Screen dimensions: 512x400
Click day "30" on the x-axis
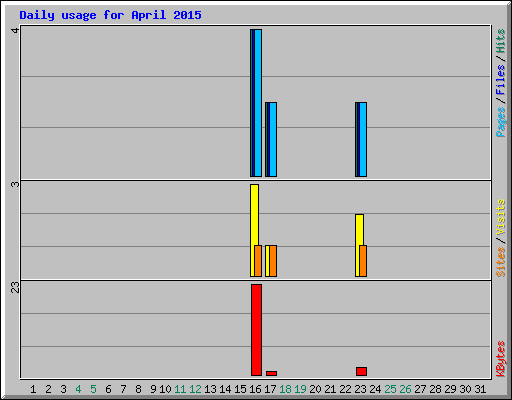465,389
